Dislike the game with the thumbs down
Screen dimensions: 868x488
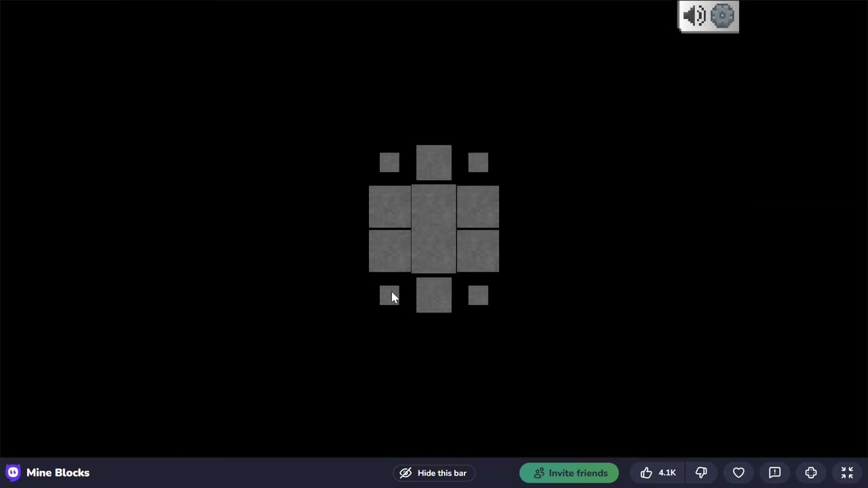click(x=701, y=473)
